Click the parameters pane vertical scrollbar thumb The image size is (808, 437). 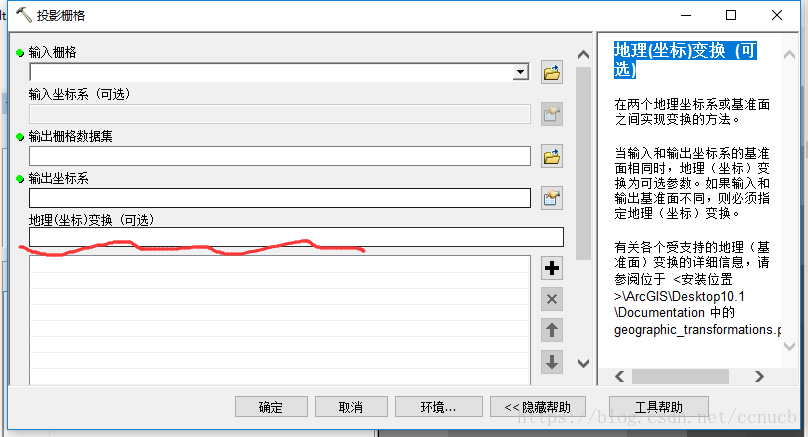point(583,163)
